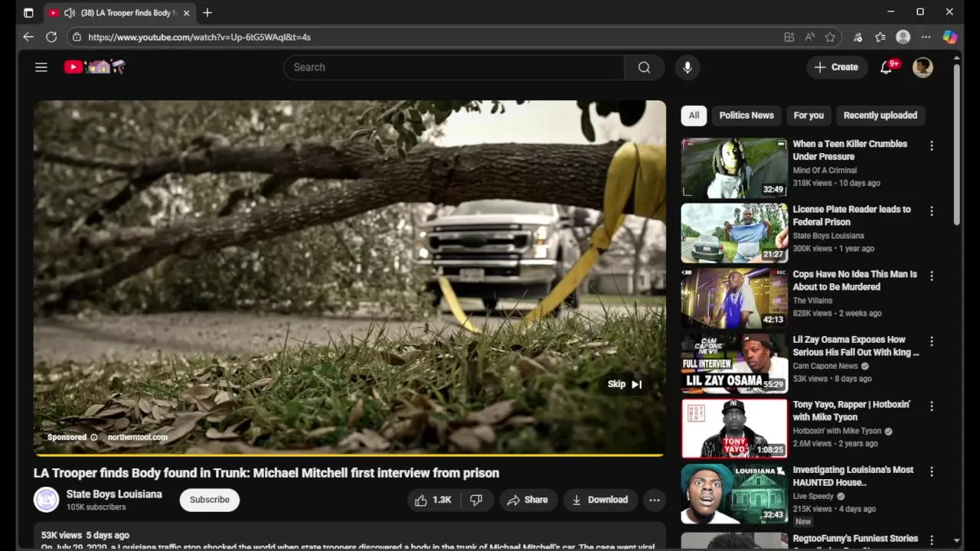
Task: Open options for 'When a Teen Killer Crumbles' video
Action: click(x=932, y=145)
